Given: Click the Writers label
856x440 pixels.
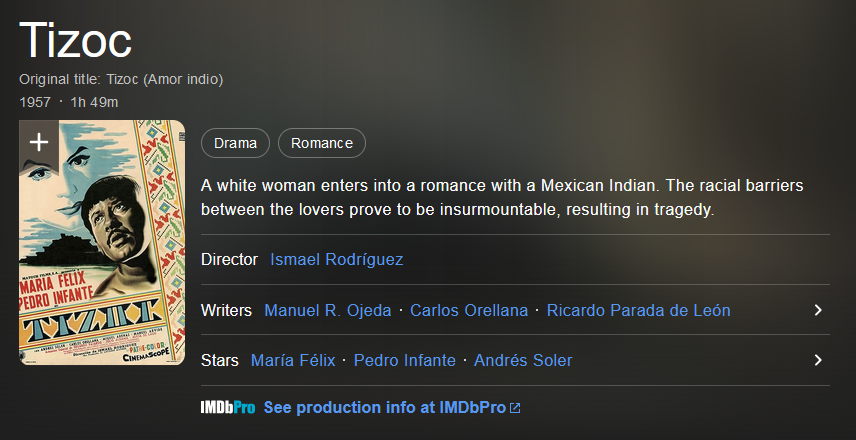Looking at the screenshot, I should pos(226,310).
